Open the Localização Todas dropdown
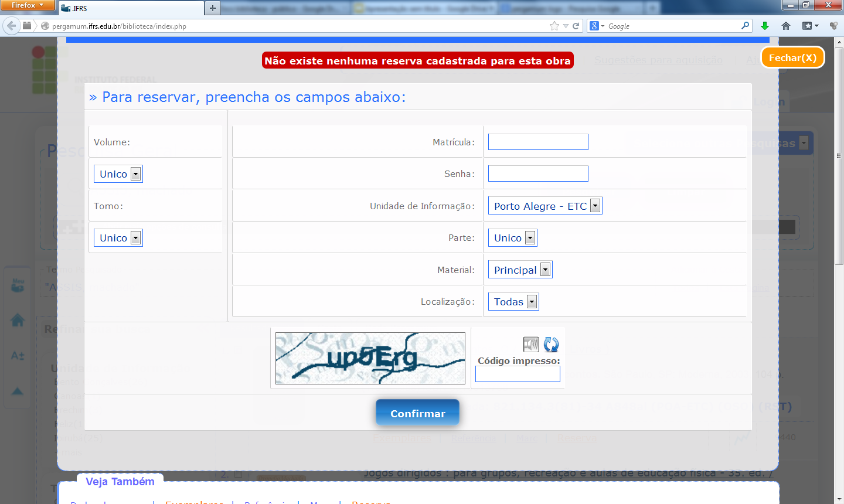Screen dimensions: 844x504 [x=513, y=302]
